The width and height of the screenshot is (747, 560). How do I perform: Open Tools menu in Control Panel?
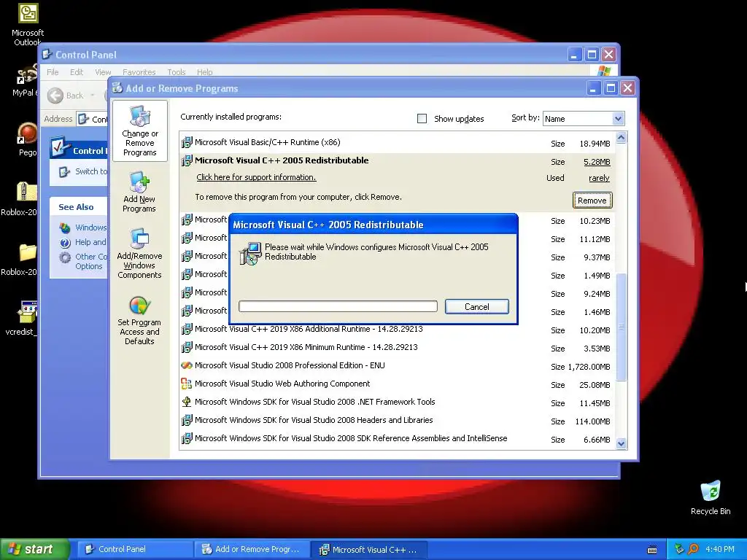(177, 72)
